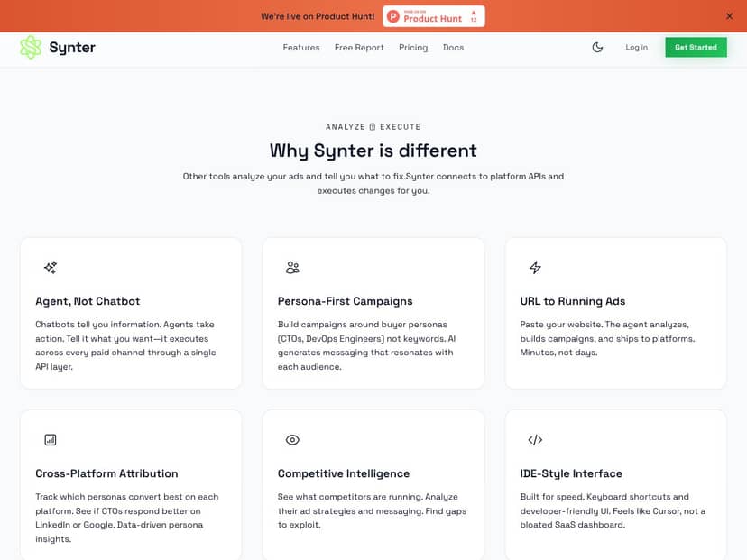Viewport: 747px width, 560px height.
Task: Click the upvote count showing 12
Action: click(x=475, y=20)
